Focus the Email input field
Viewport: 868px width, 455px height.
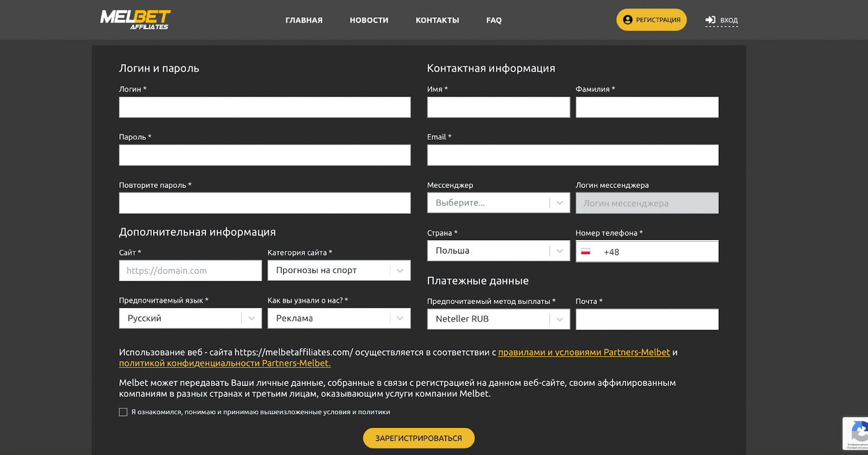click(x=573, y=155)
